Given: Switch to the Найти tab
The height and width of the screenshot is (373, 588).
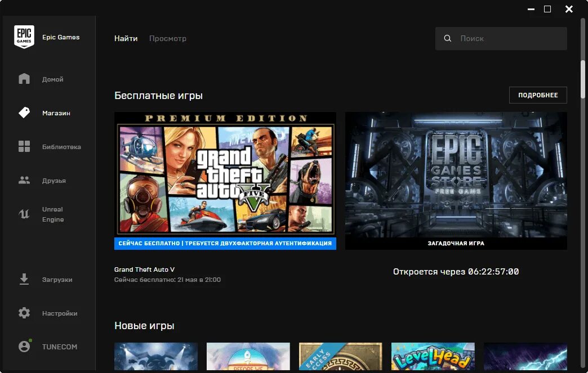Looking at the screenshot, I should pos(126,38).
